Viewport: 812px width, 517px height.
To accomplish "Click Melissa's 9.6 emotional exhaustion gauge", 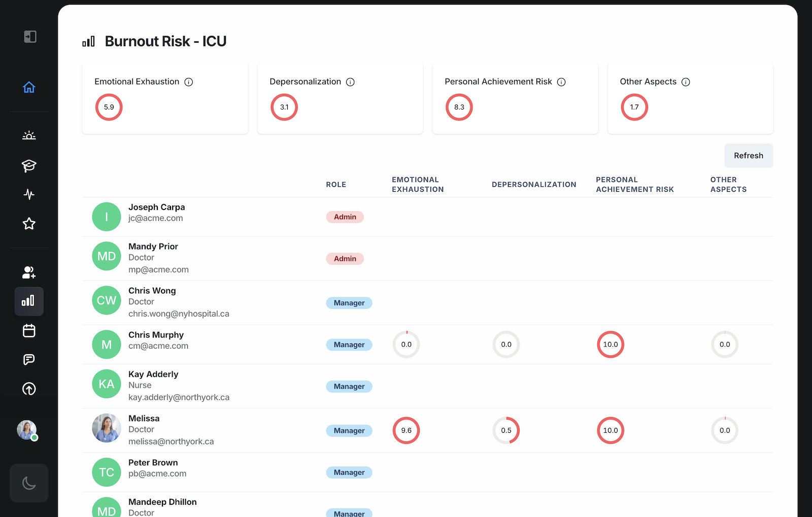I will 406,430.
